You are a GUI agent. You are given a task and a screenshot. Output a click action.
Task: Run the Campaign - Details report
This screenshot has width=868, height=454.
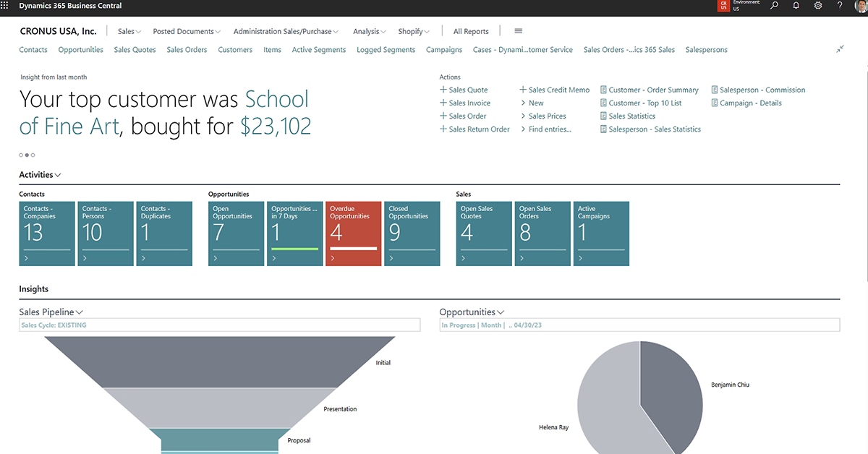pos(746,103)
